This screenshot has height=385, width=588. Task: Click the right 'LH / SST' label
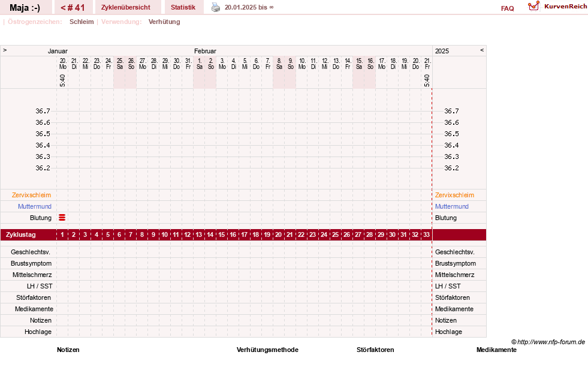(x=448, y=286)
